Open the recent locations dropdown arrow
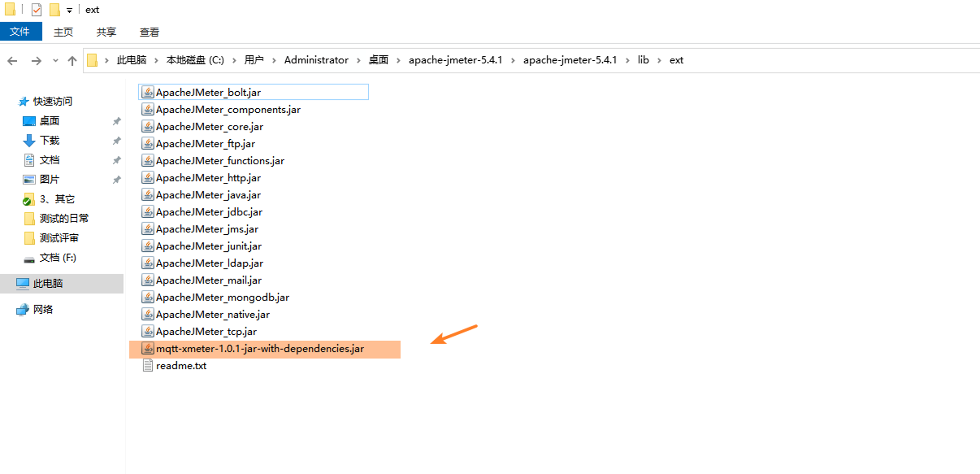Image resolution: width=980 pixels, height=474 pixels. pos(55,61)
